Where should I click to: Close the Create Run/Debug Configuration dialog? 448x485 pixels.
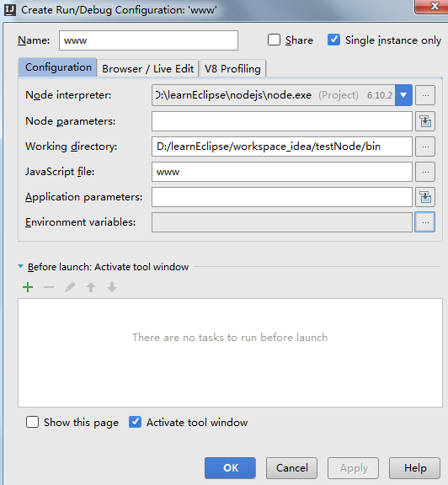pyautogui.click(x=433, y=6)
